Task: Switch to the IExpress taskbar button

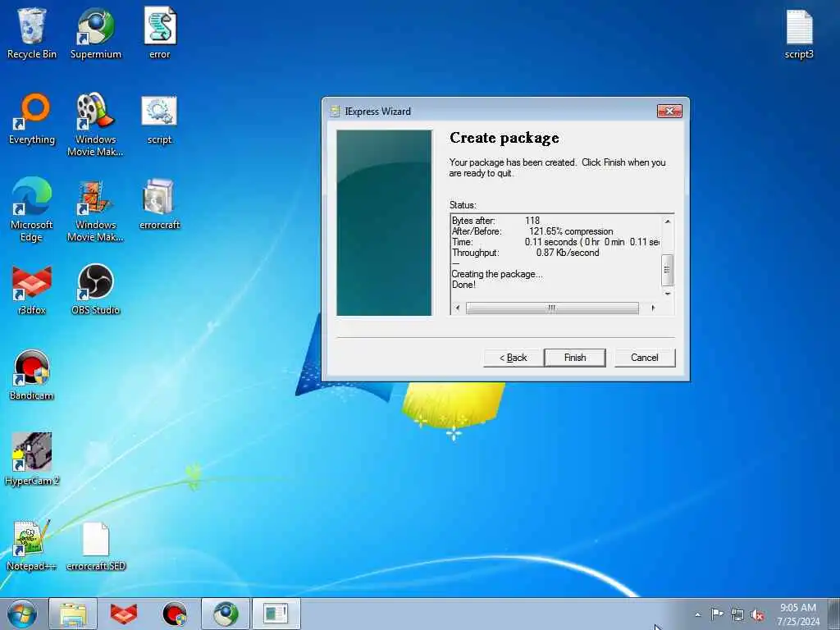Action: 276,614
